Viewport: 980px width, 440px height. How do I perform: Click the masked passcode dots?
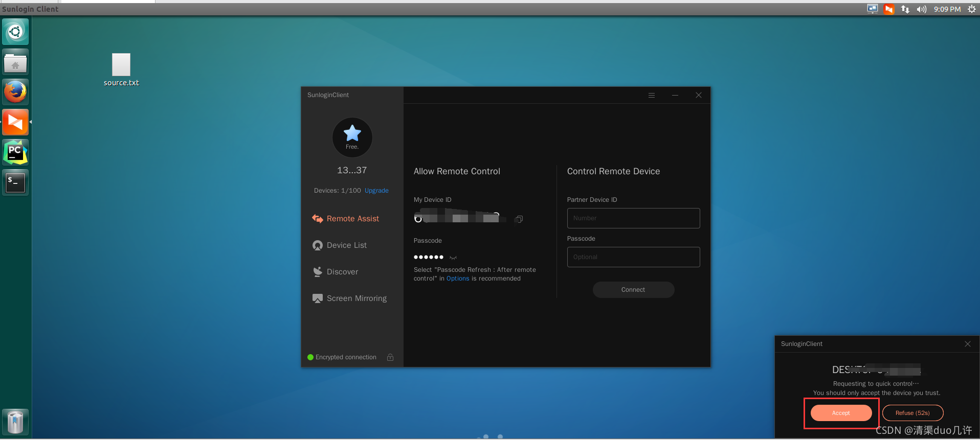[x=429, y=257]
